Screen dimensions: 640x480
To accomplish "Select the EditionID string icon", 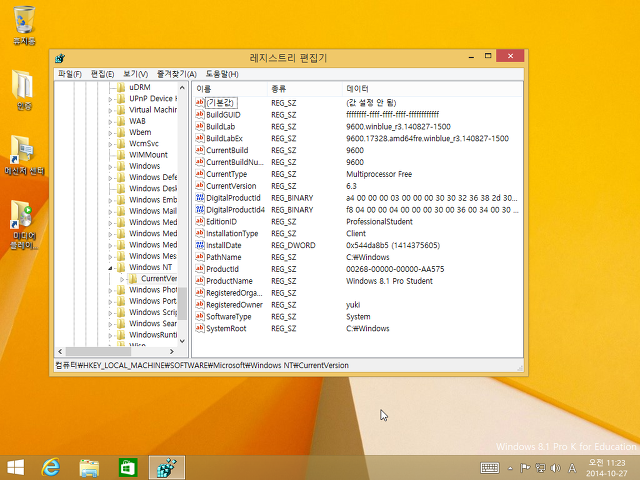I will 200,221.
